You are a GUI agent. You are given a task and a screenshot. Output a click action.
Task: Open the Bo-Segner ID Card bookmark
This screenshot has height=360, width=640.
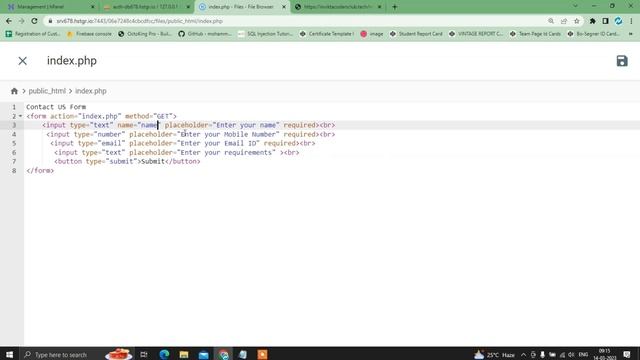(593, 34)
